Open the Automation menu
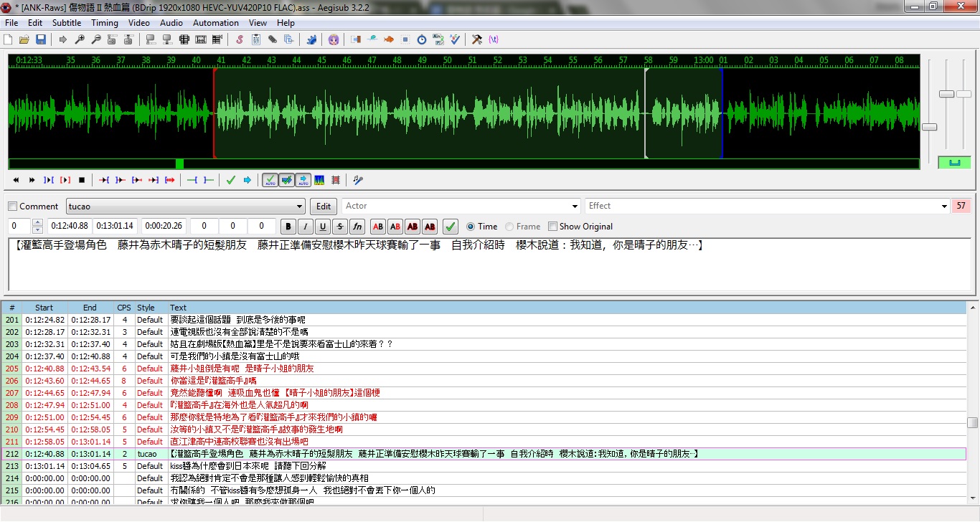Image resolution: width=980 pixels, height=522 pixels. [x=216, y=23]
